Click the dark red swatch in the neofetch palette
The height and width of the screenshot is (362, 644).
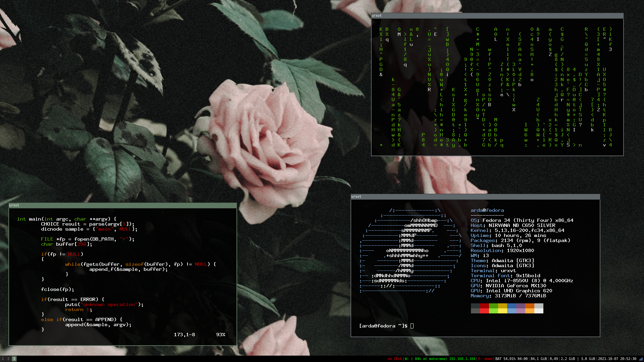click(484, 306)
